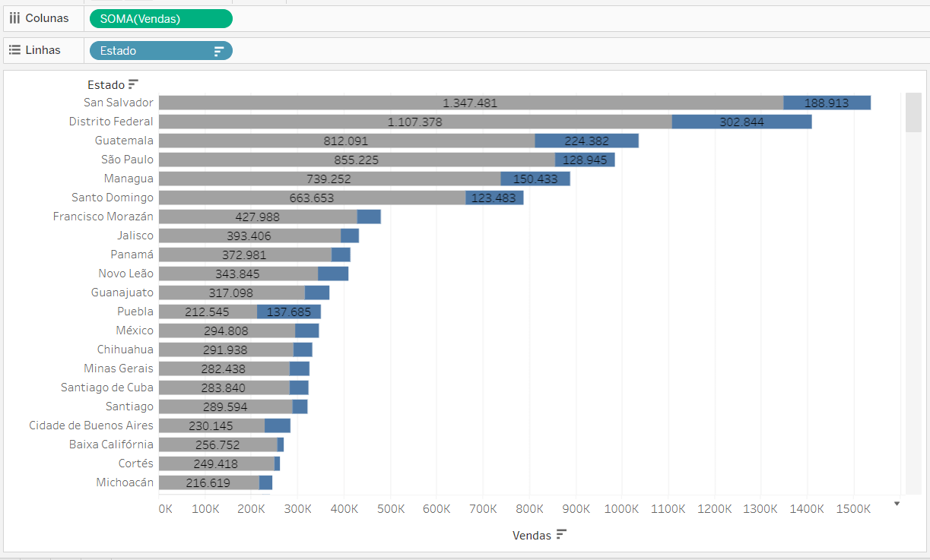Click the sort icon beside Vendas axis title
This screenshot has height=560, width=930.
tap(561, 535)
